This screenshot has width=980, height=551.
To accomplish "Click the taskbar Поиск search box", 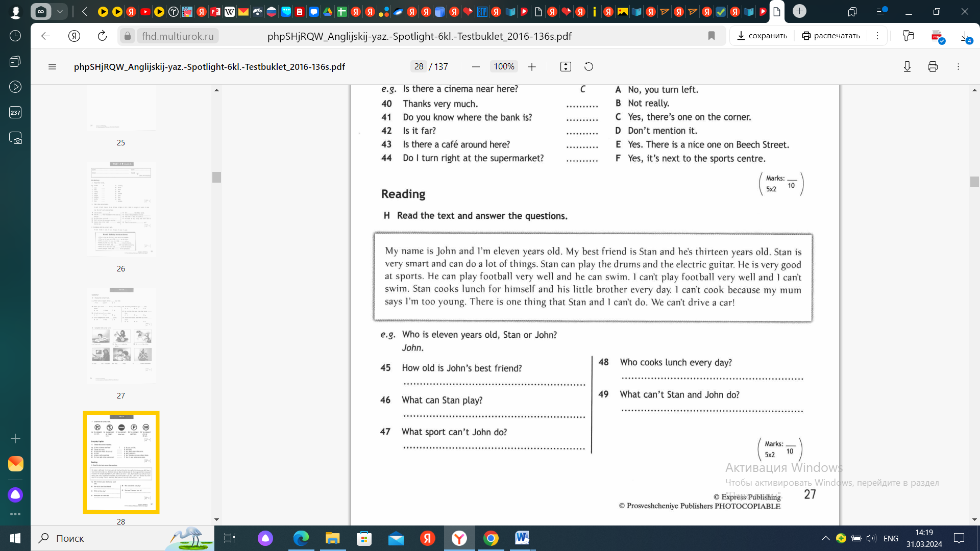I will 122,538.
